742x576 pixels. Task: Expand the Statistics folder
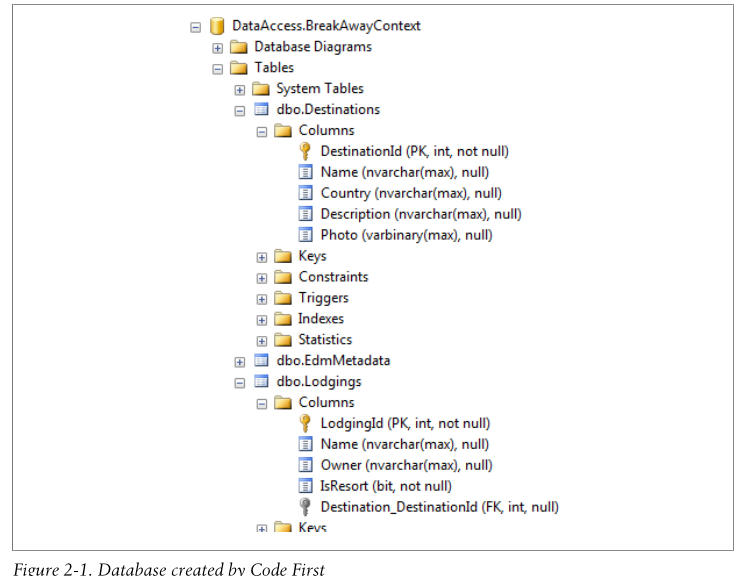tap(262, 341)
